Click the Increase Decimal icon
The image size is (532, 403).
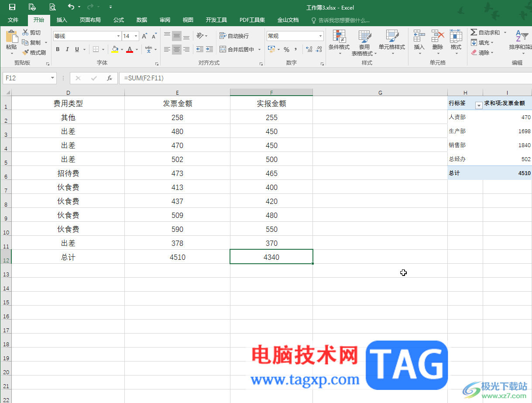(309, 49)
